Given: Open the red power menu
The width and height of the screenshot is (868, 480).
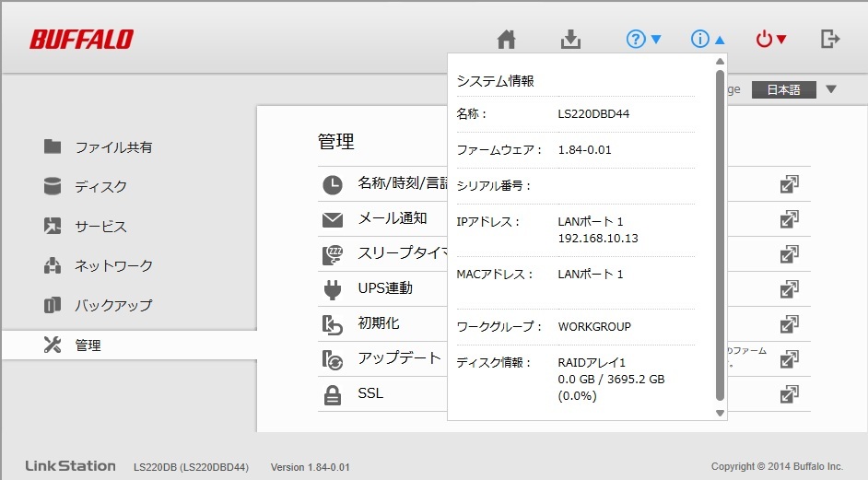Looking at the screenshot, I should (x=771, y=40).
